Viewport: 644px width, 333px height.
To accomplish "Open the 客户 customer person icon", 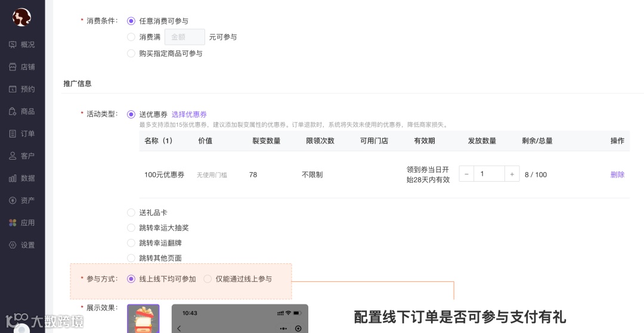I will 13,156.
